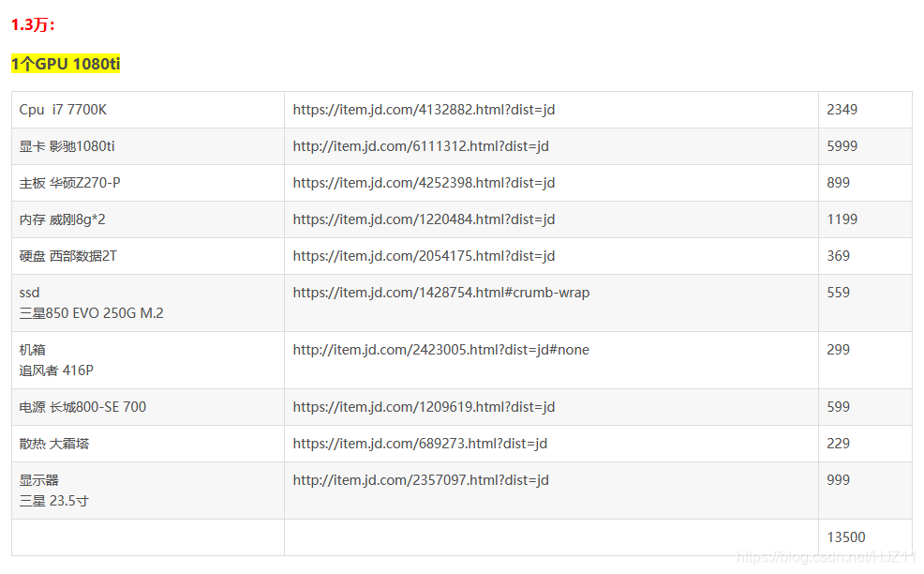Click the monitor price 999
This screenshot has width=924, height=574.
[838, 480]
